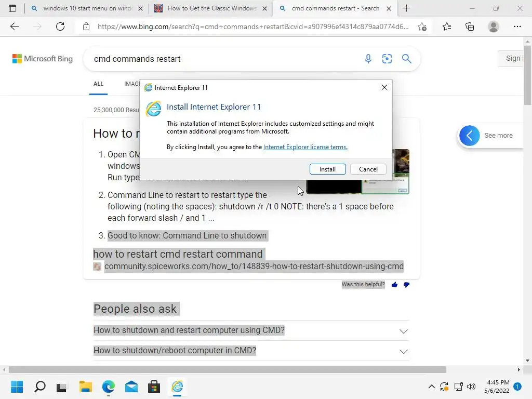Show hidden system tray icons
Screen dimensions: 532x399
431,387
